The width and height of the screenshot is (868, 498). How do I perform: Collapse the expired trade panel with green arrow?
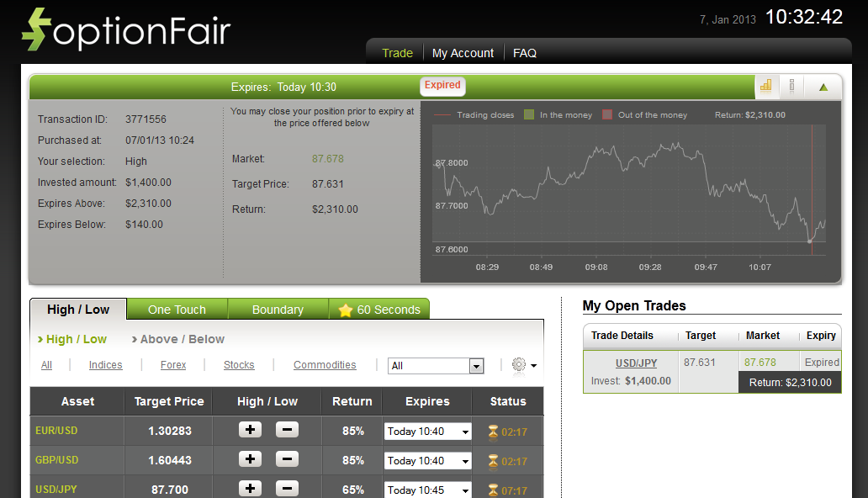click(823, 87)
